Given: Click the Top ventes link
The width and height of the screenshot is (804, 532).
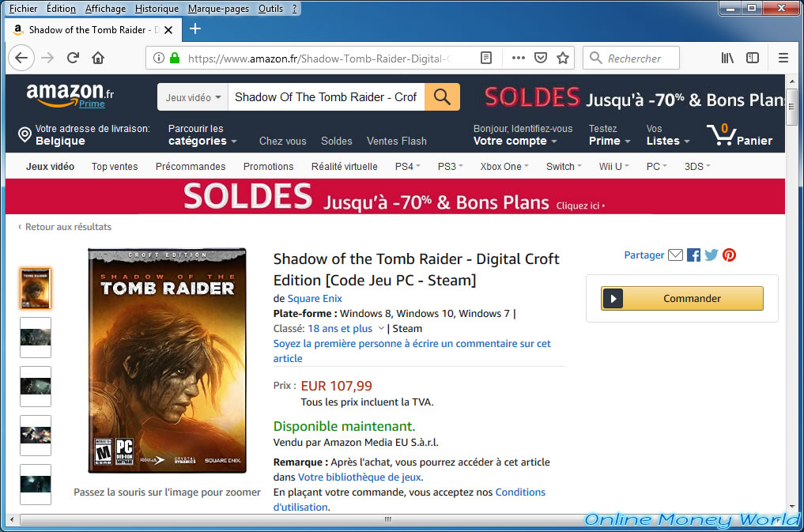Looking at the screenshot, I should (115, 167).
